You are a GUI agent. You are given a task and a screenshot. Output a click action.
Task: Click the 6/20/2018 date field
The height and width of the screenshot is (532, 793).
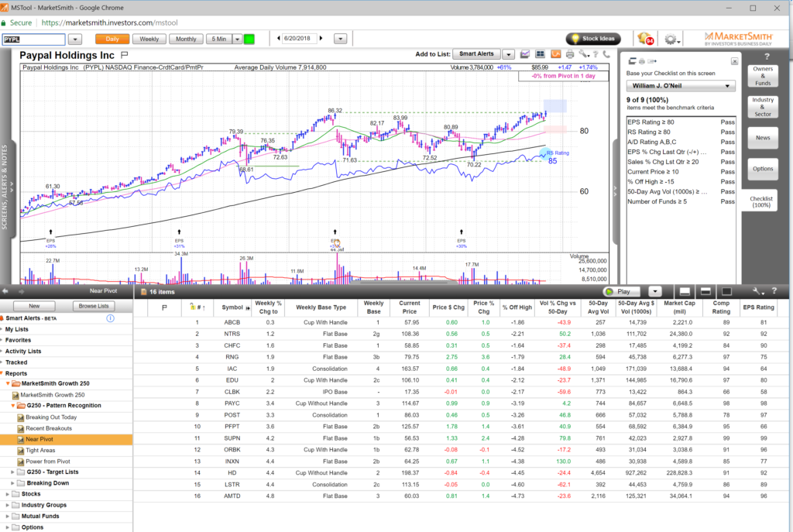[x=298, y=39]
